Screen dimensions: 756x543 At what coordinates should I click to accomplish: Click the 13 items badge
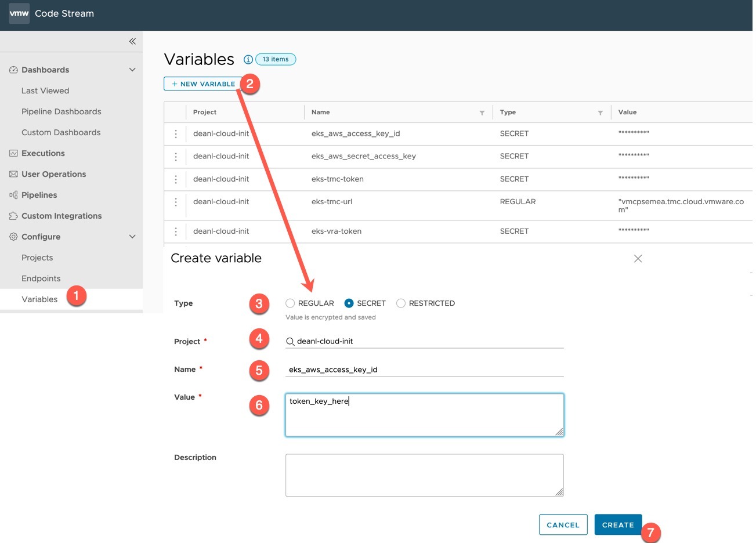click(x=276, y=59)
